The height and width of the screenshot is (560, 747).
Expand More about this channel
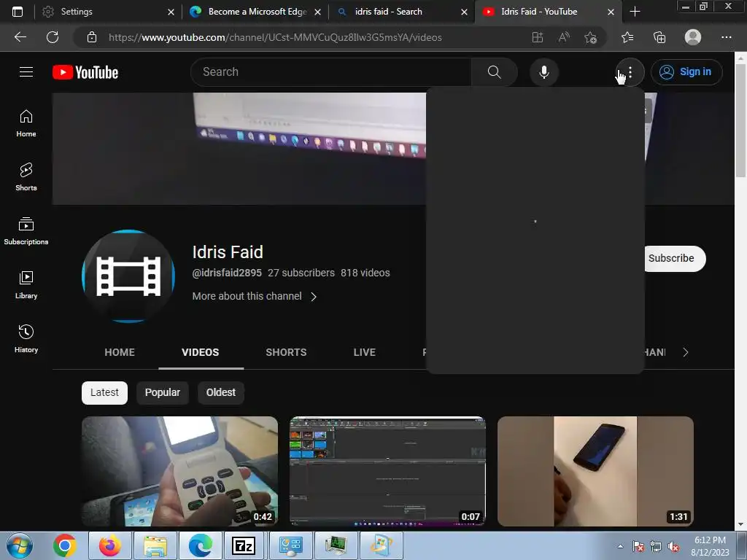pyautogui.click(x=255, y=296)
